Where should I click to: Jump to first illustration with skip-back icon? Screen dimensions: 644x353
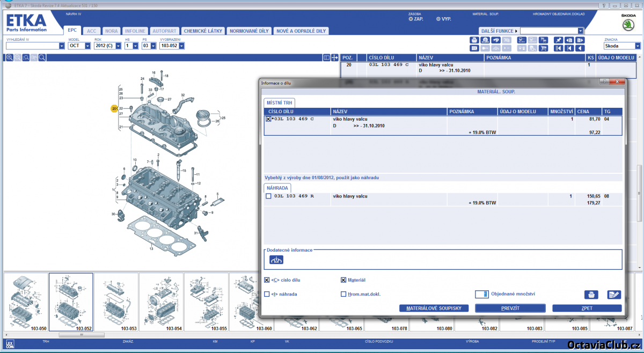click(x=558, y=48)
